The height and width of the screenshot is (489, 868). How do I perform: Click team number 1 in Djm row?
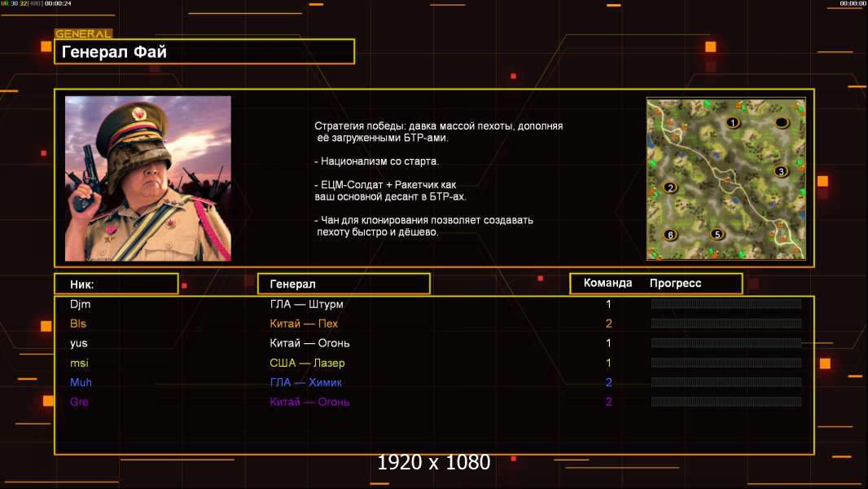(x=608, y=304)
